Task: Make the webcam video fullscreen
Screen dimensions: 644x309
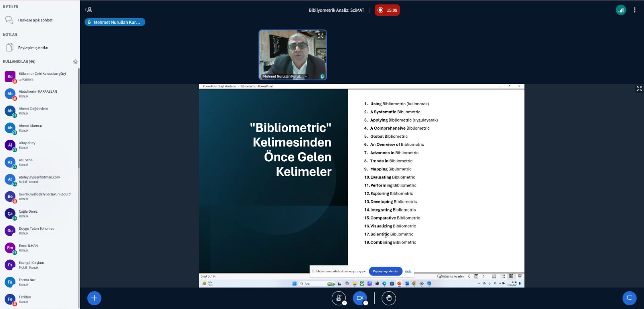Action: click(321, 36)
